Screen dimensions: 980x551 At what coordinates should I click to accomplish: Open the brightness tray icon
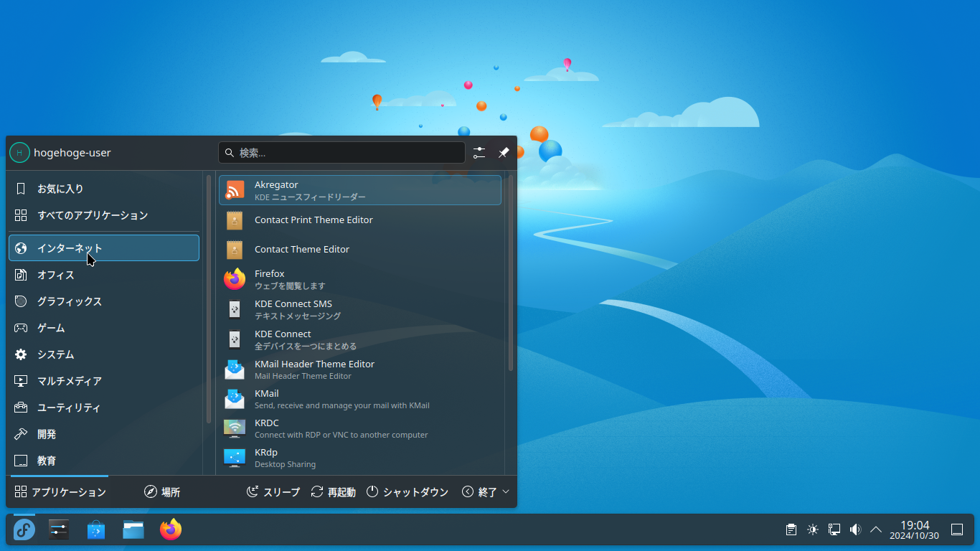click(813, 529)
